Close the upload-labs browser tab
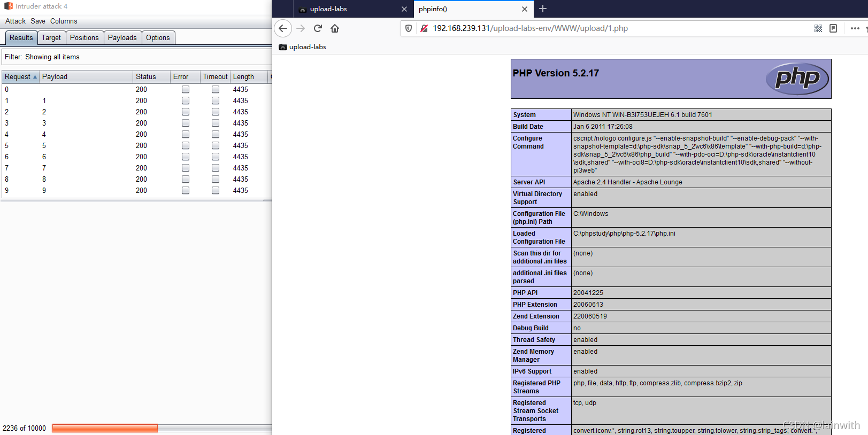The image size is (868, 435). [x=404, y=9]
